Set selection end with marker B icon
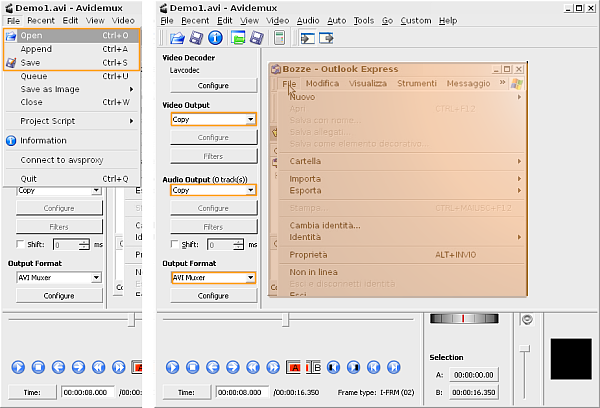This screenshot has width=600, height=408. (312, 367)
